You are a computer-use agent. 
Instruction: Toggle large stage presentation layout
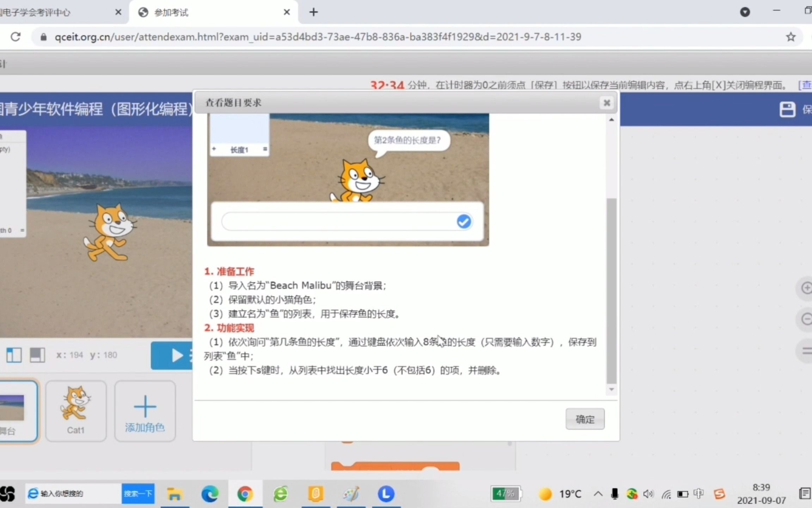[37, 355]
